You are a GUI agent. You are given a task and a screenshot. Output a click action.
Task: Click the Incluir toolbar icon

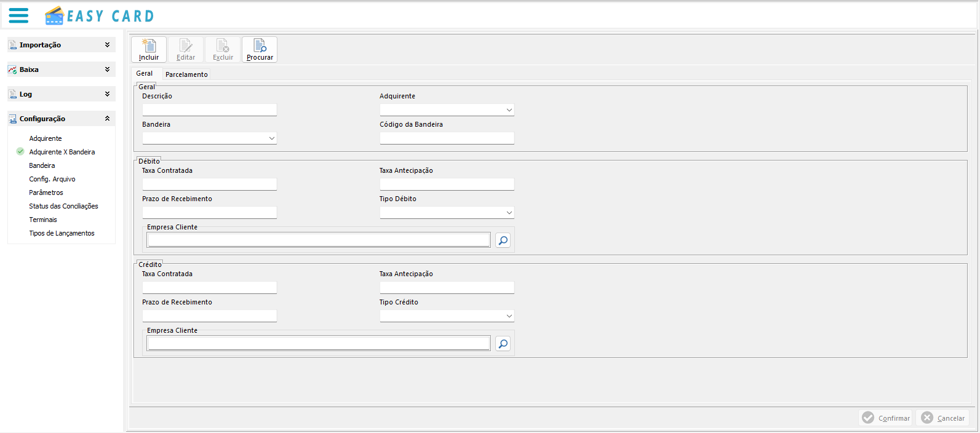pos(149,46)
